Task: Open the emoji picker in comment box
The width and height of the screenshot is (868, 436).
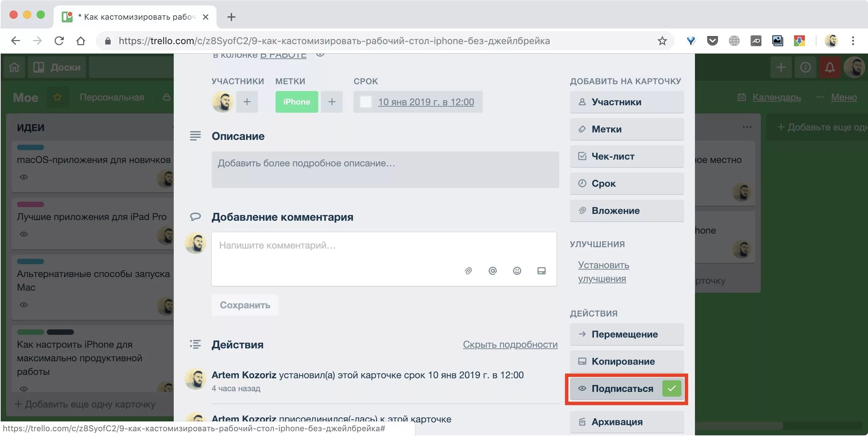Action: pos(517,271)
